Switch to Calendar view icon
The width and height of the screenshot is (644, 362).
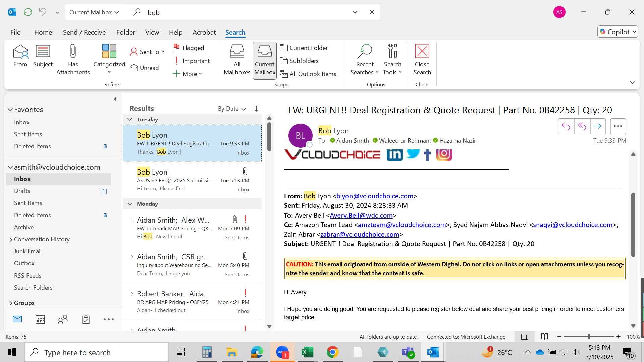(40, 319)
